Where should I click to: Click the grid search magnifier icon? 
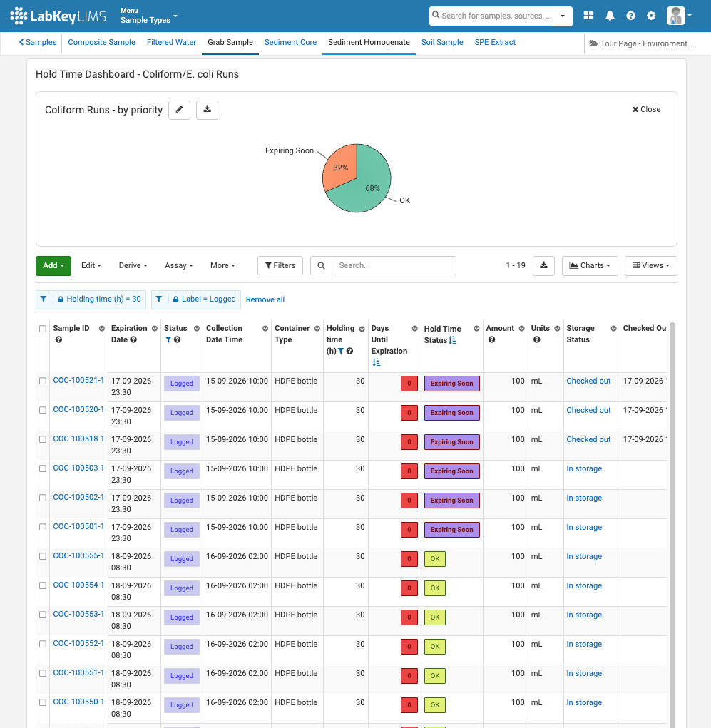[x=321, y=265]
